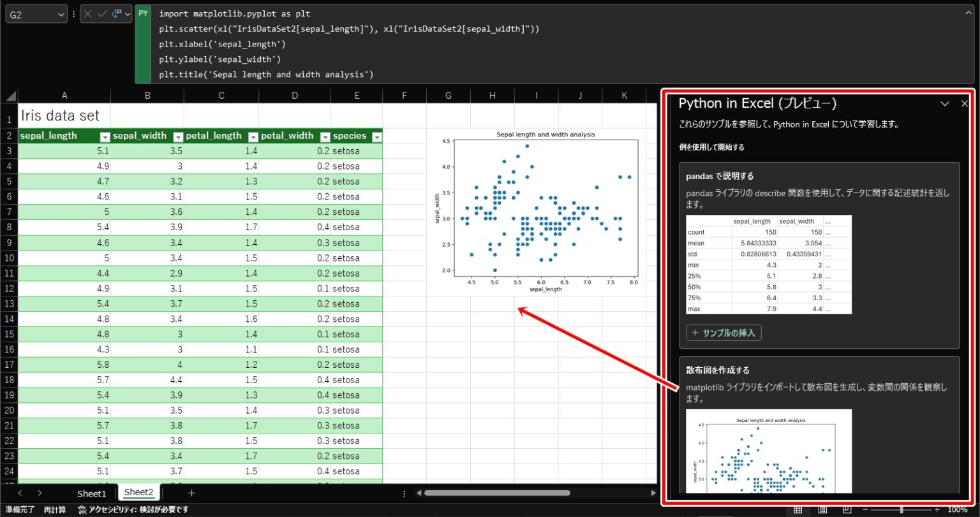Switch to Normal view in the status bar
This screenshot has width=980, height=517.
point(798,509)
